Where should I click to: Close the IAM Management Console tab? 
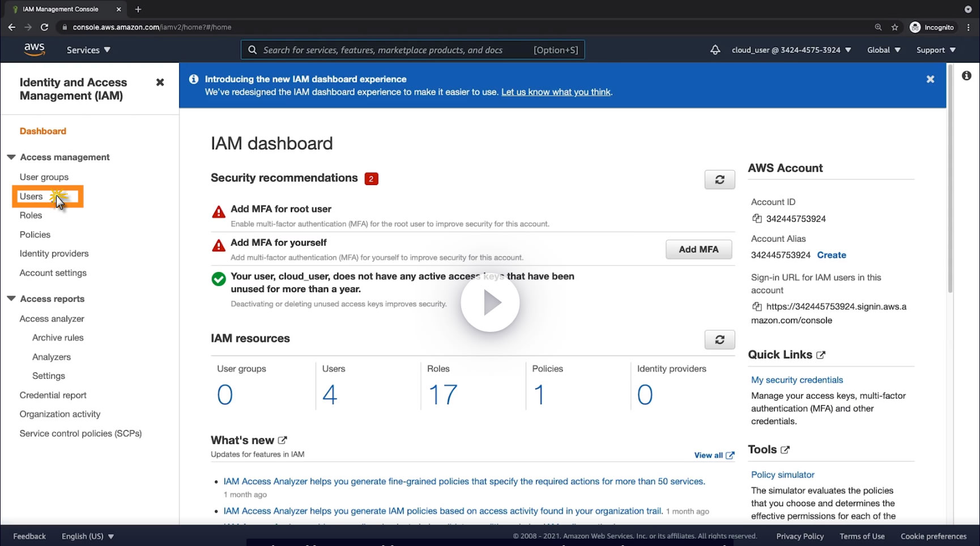pyautogui.click(x=118, y=9)
